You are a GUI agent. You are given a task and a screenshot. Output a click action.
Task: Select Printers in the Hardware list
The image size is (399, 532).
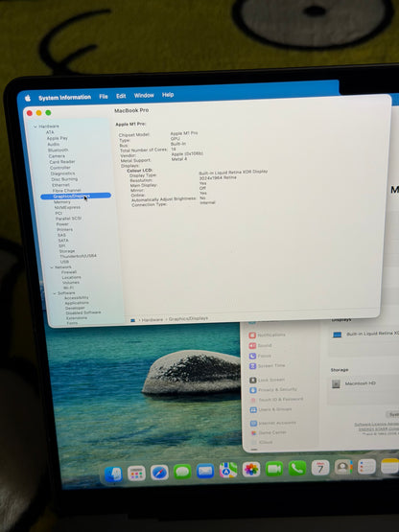click(64, 229)
